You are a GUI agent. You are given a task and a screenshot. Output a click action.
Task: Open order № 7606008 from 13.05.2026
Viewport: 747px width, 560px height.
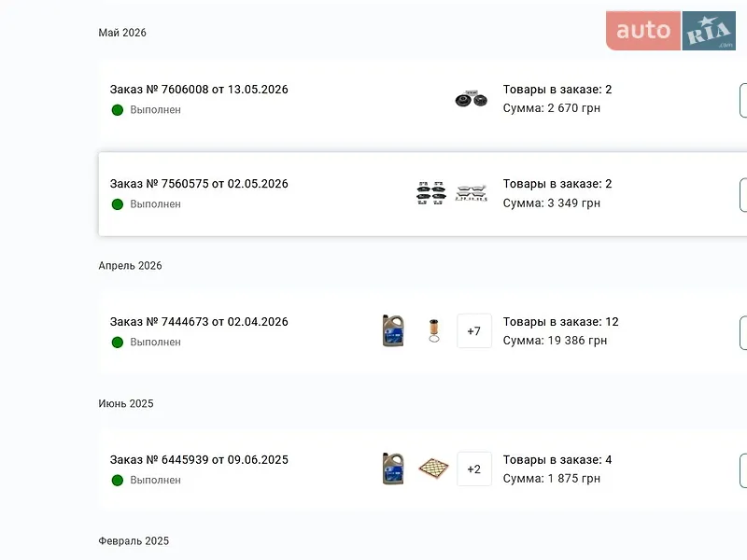pos(199,90)
